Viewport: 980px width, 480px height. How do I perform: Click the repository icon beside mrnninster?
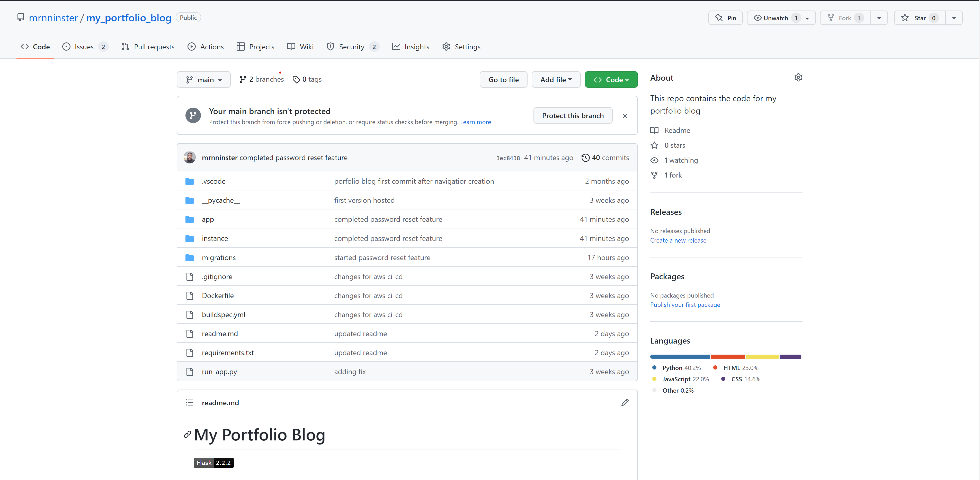coord(21,17)
